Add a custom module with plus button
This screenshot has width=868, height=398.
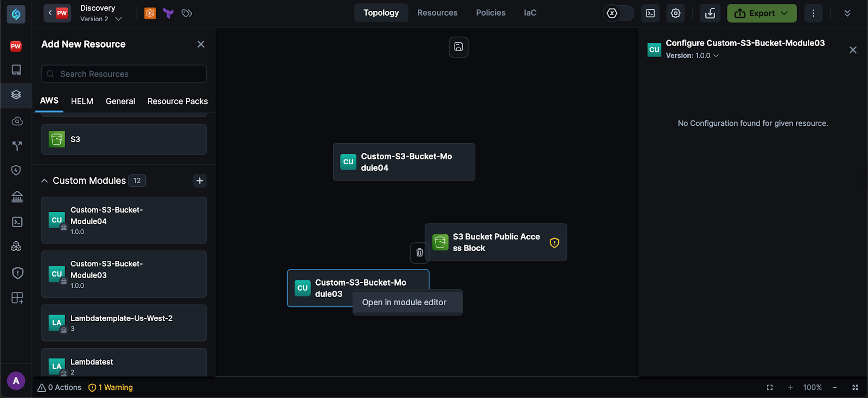[x=200, y=181]
